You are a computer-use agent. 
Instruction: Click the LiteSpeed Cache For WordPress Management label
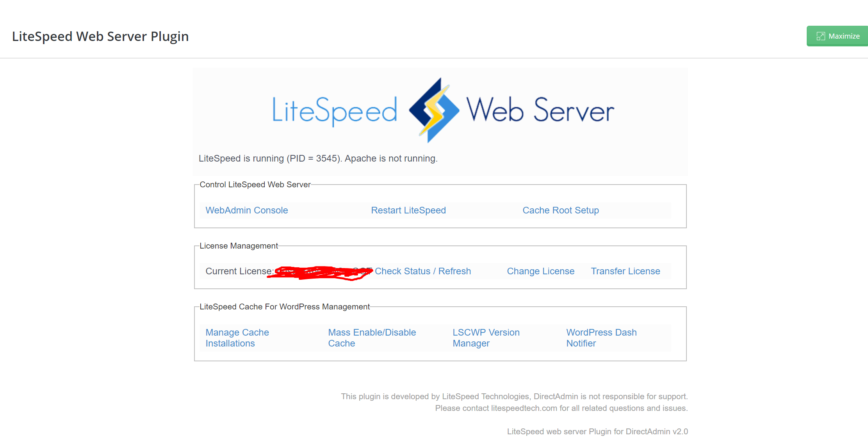pos(285,307)
